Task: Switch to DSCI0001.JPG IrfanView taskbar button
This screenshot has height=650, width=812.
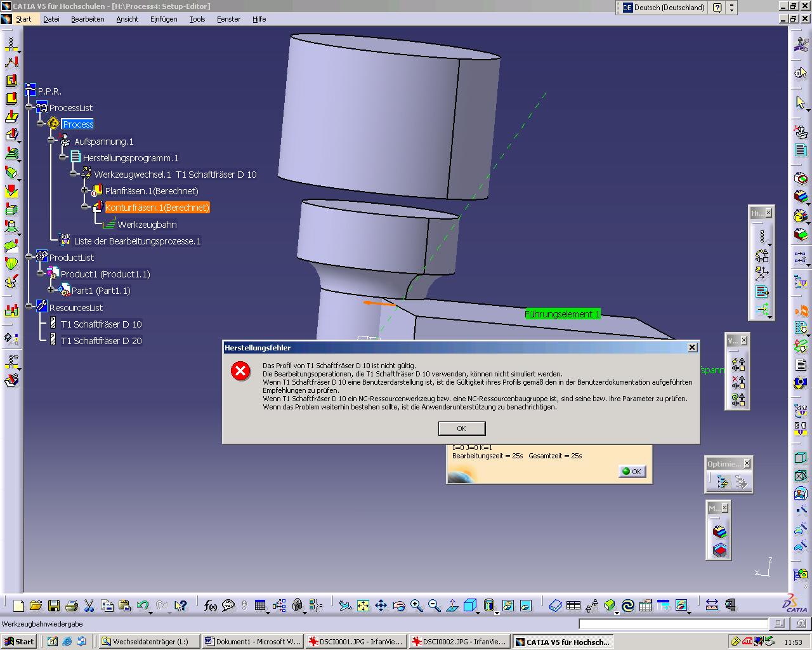Action: 355,642
